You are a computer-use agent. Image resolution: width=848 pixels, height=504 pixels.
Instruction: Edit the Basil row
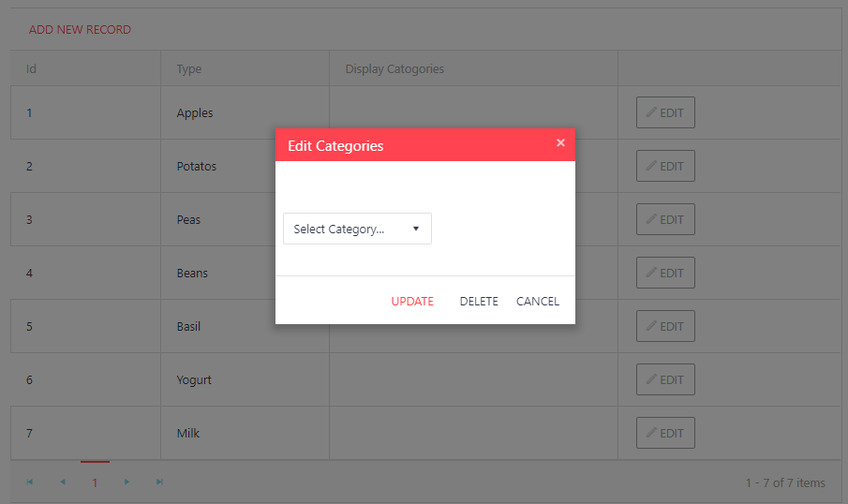pos(665,327)
